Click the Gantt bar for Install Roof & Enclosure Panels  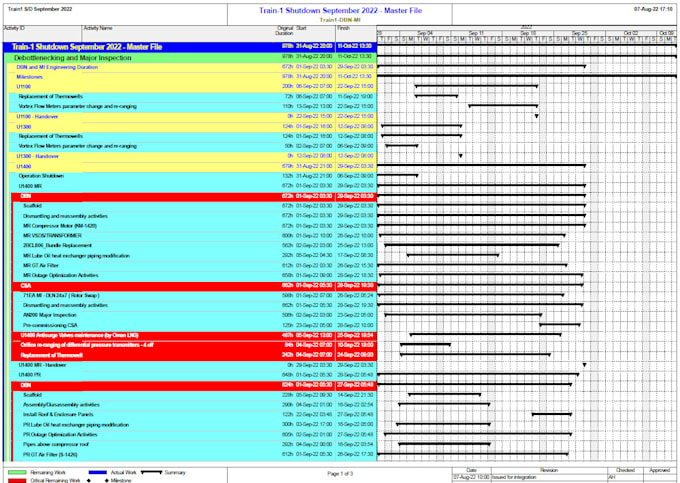pos(552,414)
